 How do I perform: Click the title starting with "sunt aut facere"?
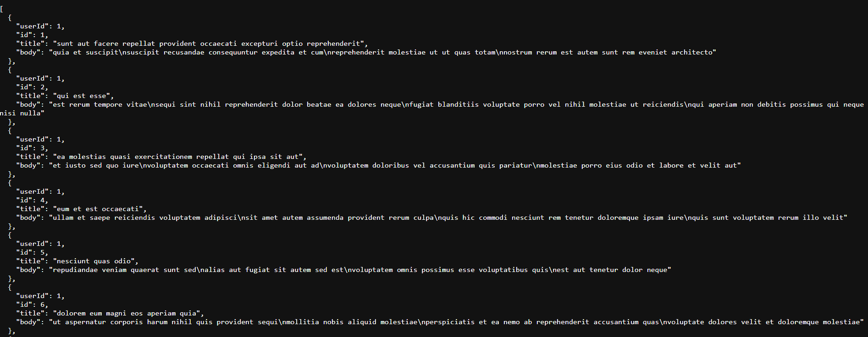(x=210, y=44)
